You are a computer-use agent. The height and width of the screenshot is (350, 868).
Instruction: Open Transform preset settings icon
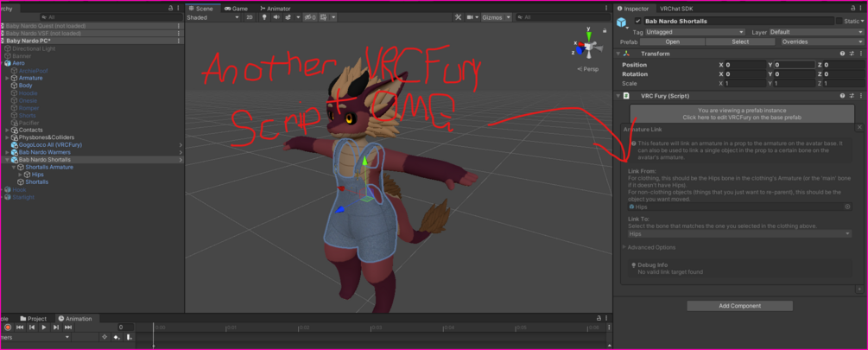pyautogui.click(x=851, y=54)
